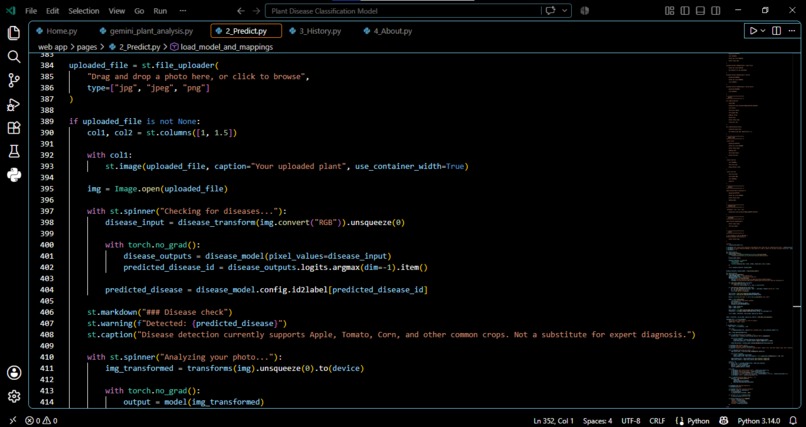Select the 2_Predict.py tab
This screenshot has height=427, width=806.
246,31
